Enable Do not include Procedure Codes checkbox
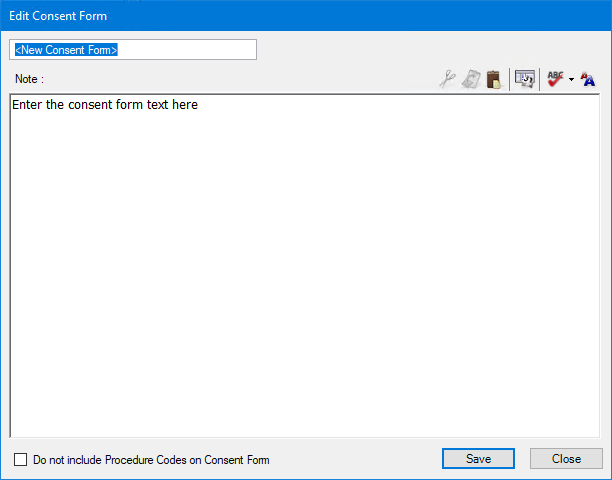The height and width of the screenshot is (480, 612). pyautogui.click(x=21, y=460)
